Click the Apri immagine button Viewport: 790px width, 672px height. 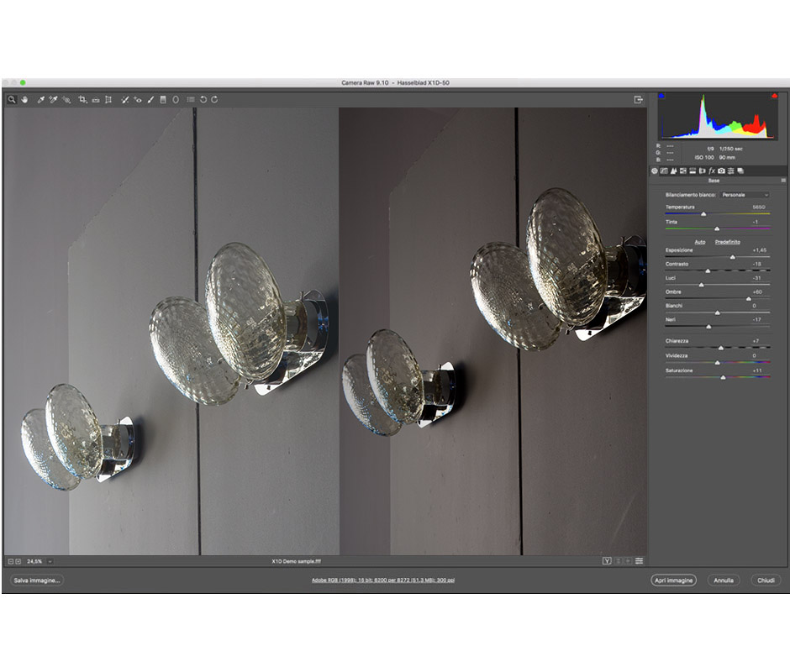coord(673,580)
